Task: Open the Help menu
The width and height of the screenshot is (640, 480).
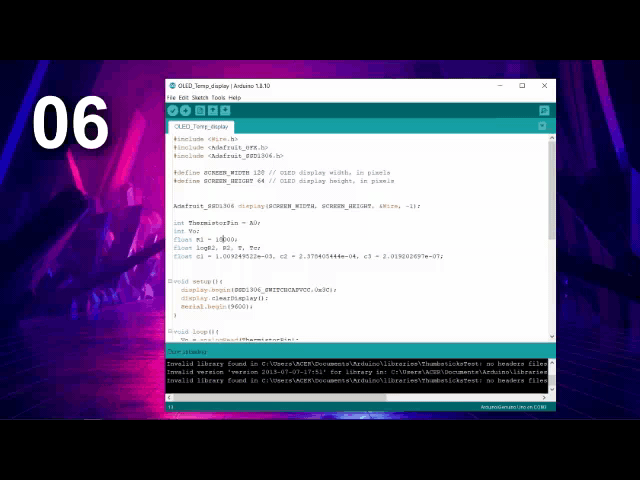Action: point(235,98)
